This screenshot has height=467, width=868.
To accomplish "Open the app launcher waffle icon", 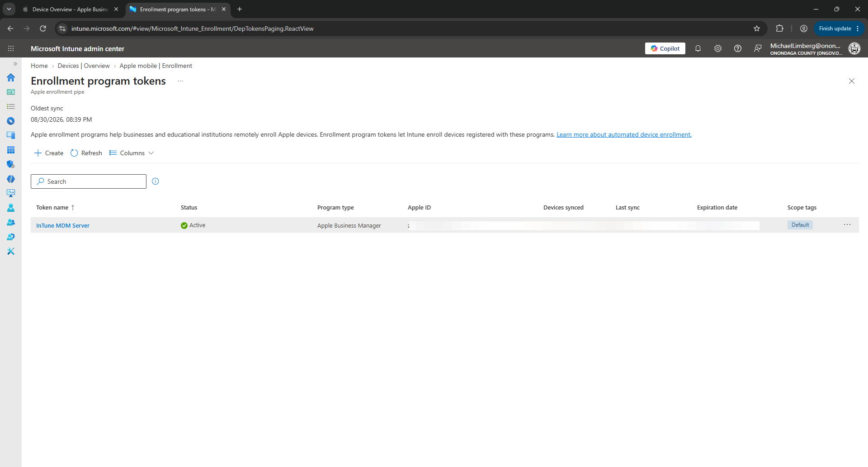I will [x=11, y=48].
